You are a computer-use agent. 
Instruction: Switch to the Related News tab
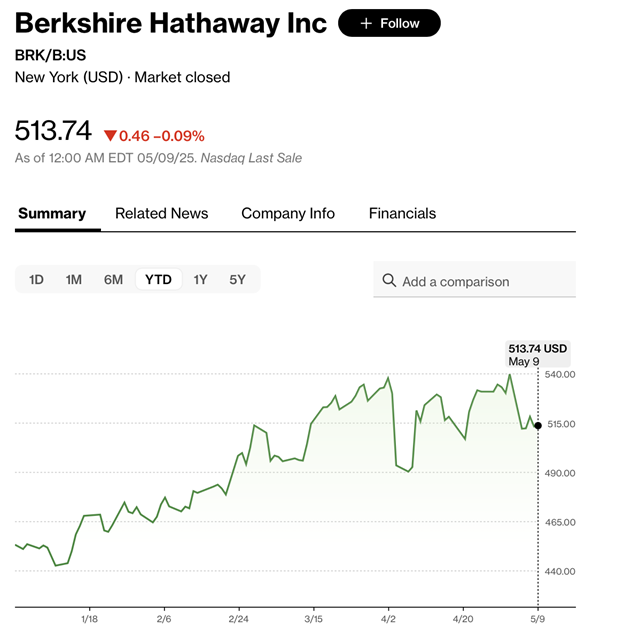coord(162,213)
